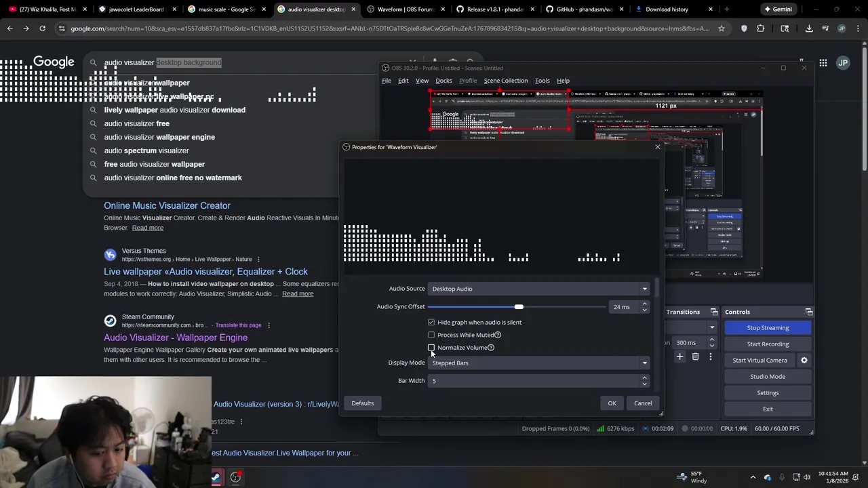Click OK in Waveform Visualizer properties
This screenshot has height=488, width=868.
612,403
